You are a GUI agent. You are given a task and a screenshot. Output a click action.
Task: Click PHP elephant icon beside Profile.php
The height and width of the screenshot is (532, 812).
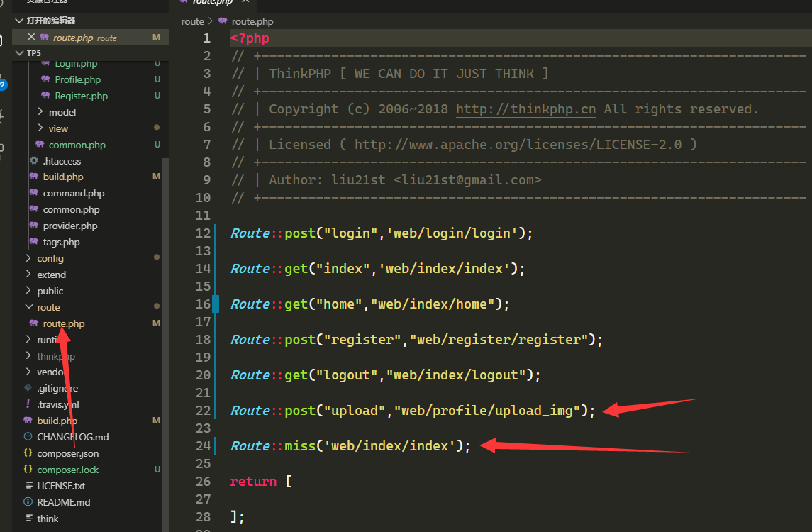pyautogui.click(x=45, y=79)
